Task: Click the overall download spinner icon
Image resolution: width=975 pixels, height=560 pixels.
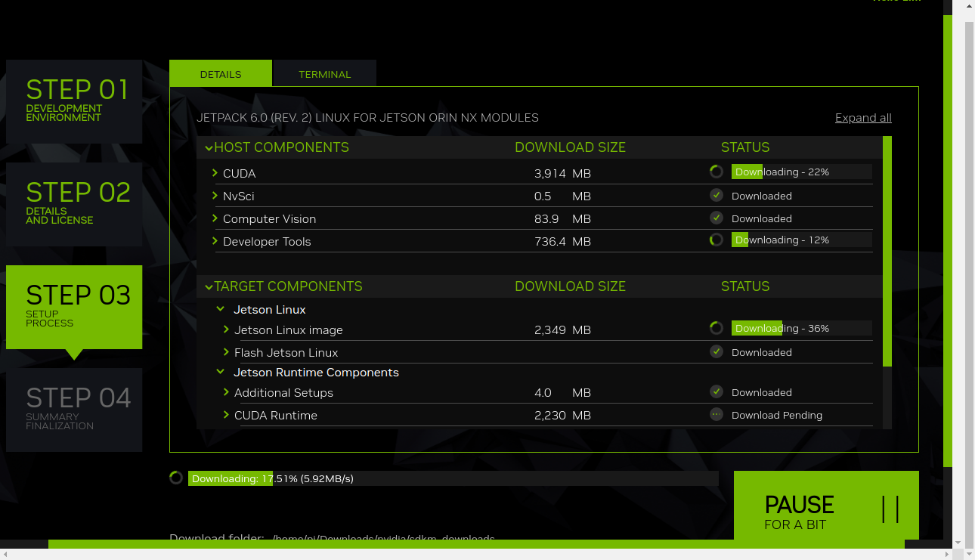Action: (176, 478)
